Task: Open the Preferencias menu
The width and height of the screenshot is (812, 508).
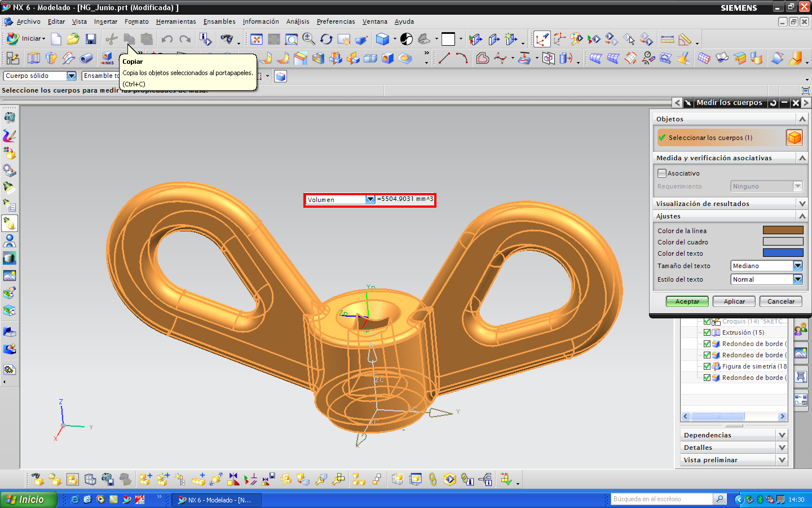Action: 336,21
